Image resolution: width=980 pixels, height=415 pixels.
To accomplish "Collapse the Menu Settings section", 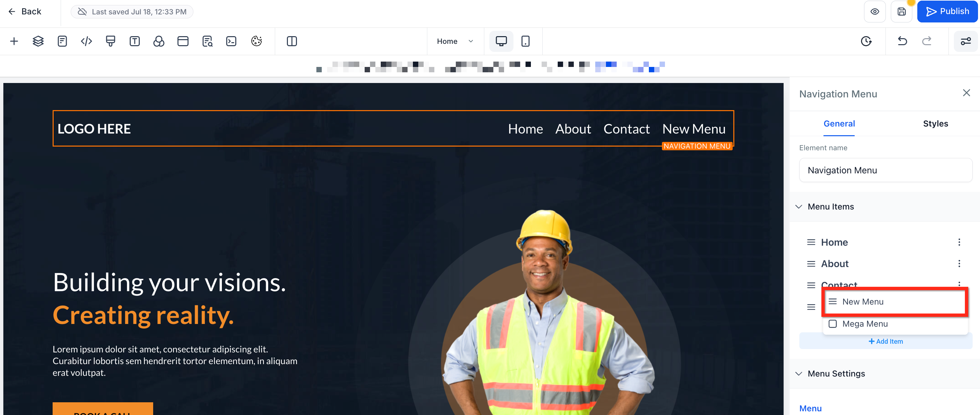I will [x=799, y=373].
